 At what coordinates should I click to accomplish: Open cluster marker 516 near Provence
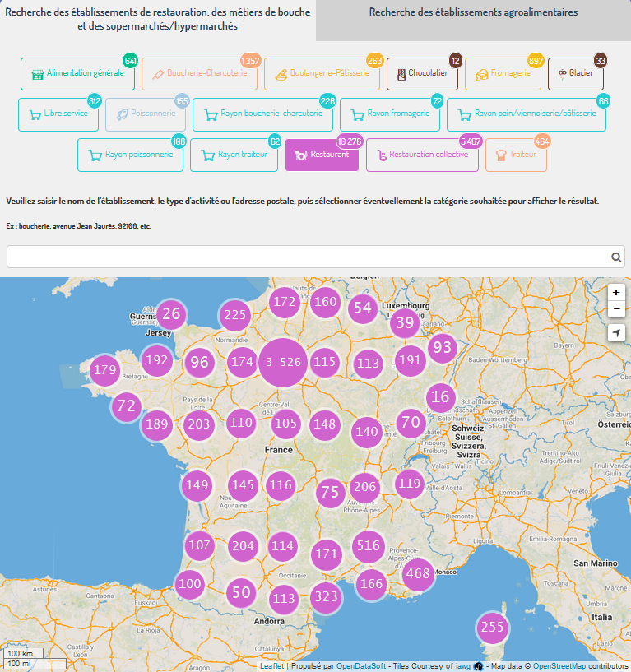tap(369, 545)
